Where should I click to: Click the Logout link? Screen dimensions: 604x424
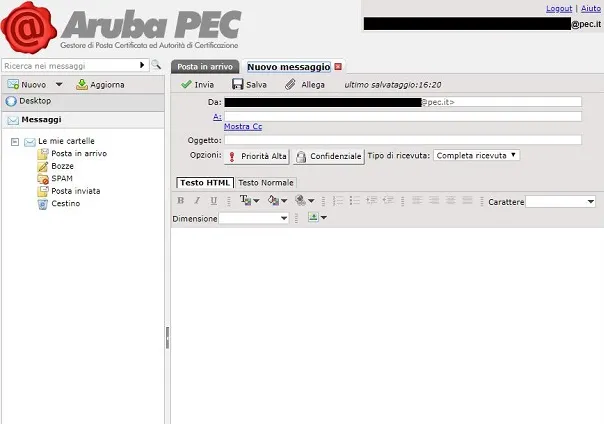click(x=558, y=8)
